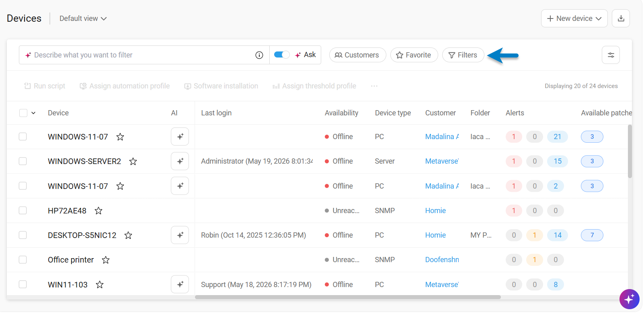644x314 pixels.
Task: Check the WINDOWS-SERVER2 row checkbox
Action: click(x=23, y=161)
